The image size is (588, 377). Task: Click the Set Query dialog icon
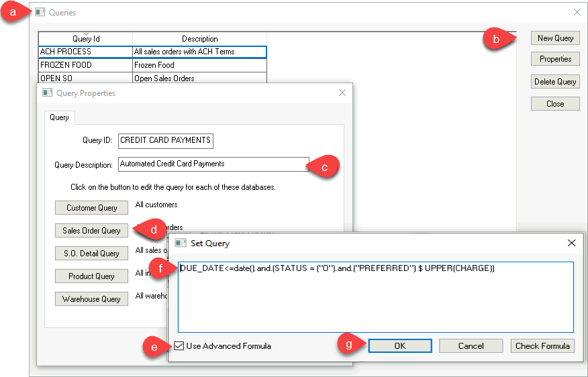pos(180,243)
